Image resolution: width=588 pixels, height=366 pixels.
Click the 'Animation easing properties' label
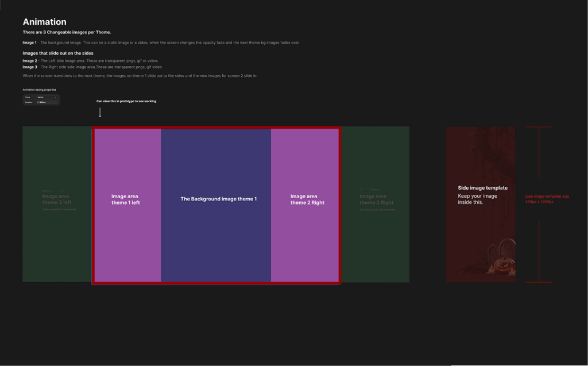(39, 90)
